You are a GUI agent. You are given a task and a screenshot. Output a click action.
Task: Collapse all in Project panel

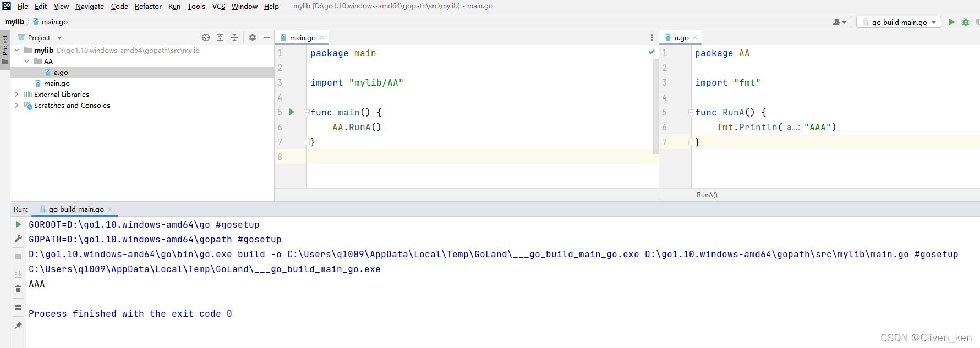[x=234, y=37]
